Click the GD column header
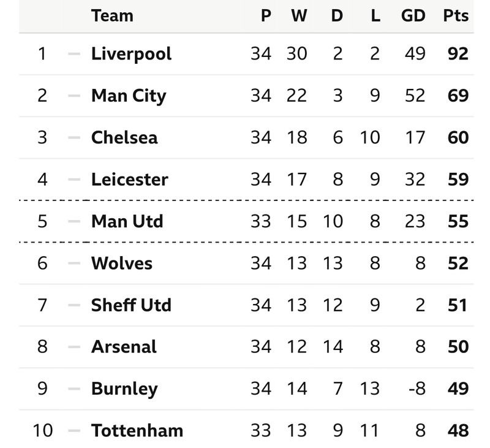 pos(413,16)
